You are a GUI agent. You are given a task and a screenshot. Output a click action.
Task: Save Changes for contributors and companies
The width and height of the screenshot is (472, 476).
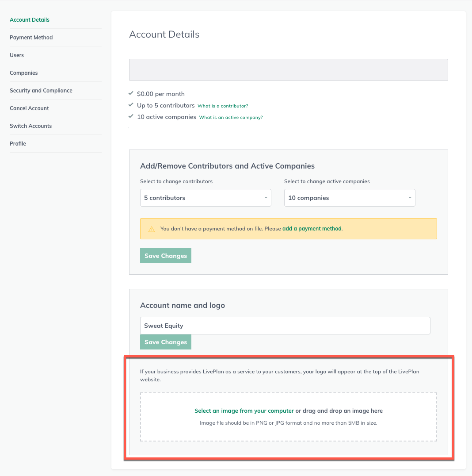pyautogui.click(x=166, y=256)
